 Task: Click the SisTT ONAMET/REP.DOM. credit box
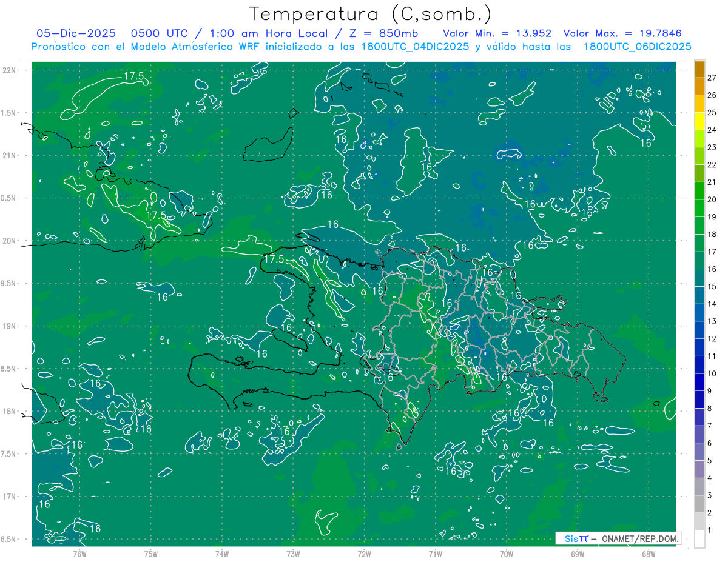point(619,538)
